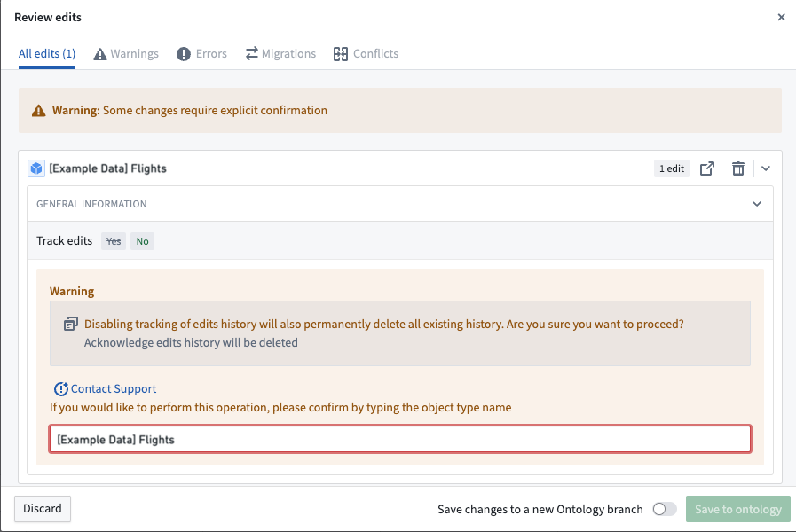Switch to the Migrations tab
796x532 pixels.
tap(280, 54)
